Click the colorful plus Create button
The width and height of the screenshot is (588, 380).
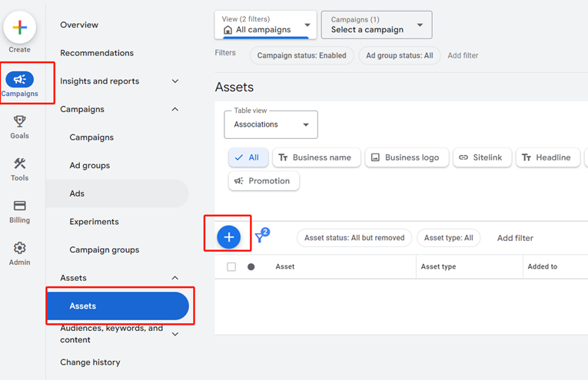click(20, 28)
